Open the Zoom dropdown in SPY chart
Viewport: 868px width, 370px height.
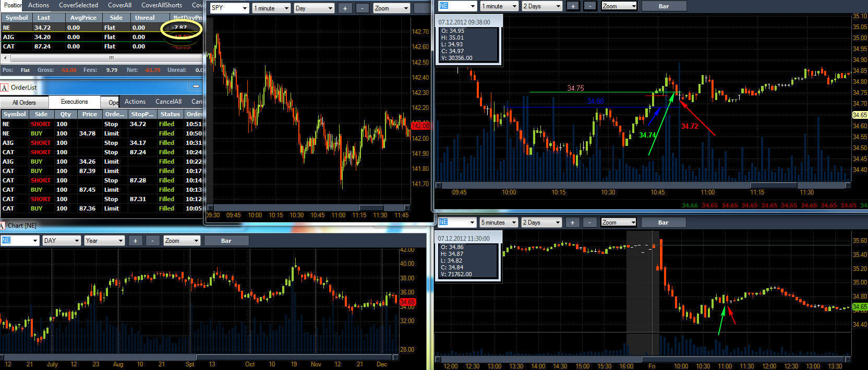pos(391,8)
